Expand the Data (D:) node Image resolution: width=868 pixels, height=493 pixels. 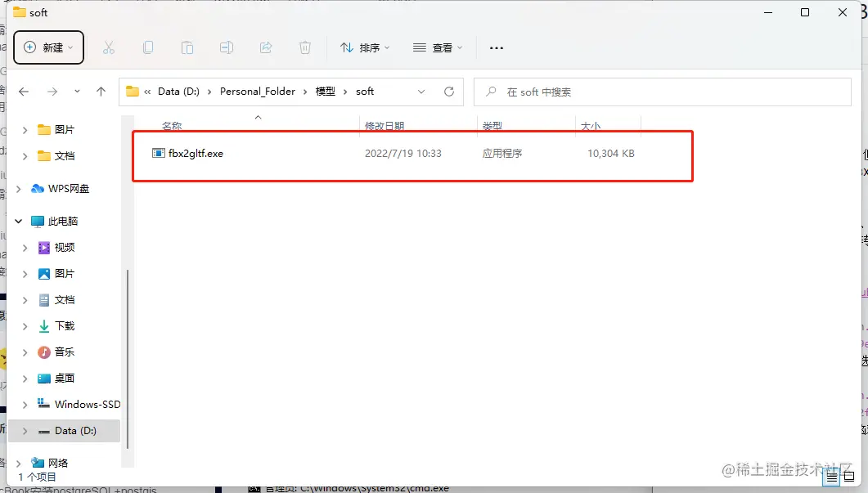point(25,431)
